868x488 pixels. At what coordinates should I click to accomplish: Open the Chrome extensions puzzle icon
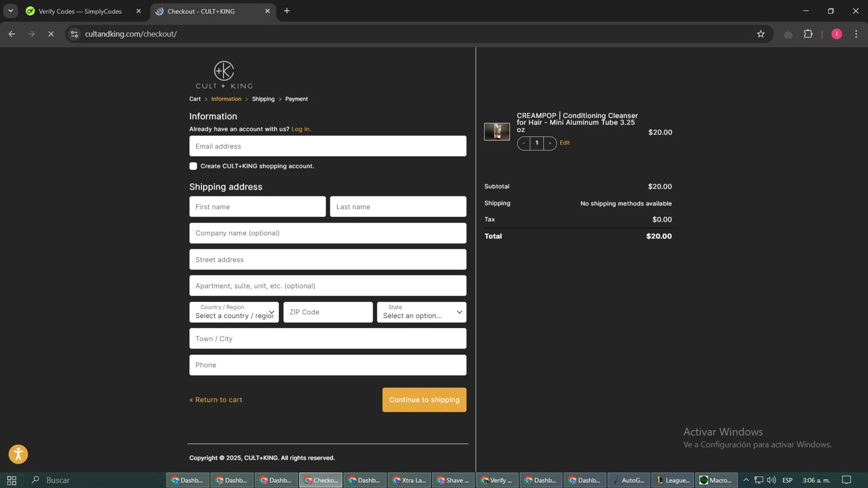[x=808, y=34]
